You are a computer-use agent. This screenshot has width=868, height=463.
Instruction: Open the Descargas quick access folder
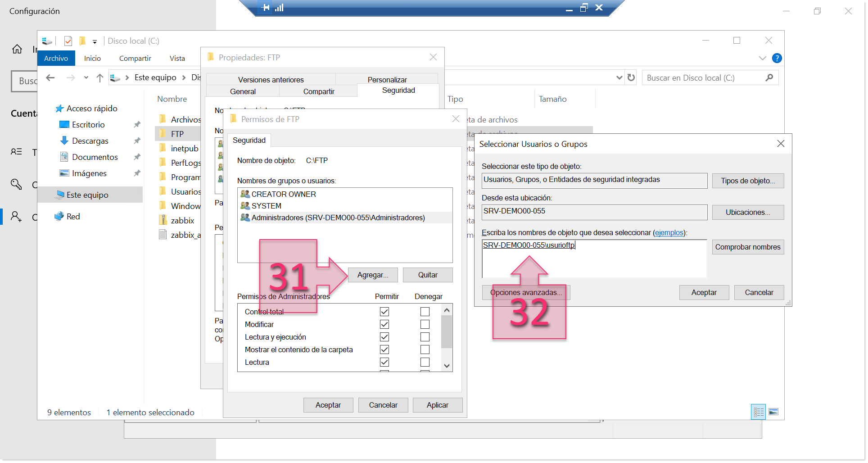pyautogui.click(x=90, y=141)
